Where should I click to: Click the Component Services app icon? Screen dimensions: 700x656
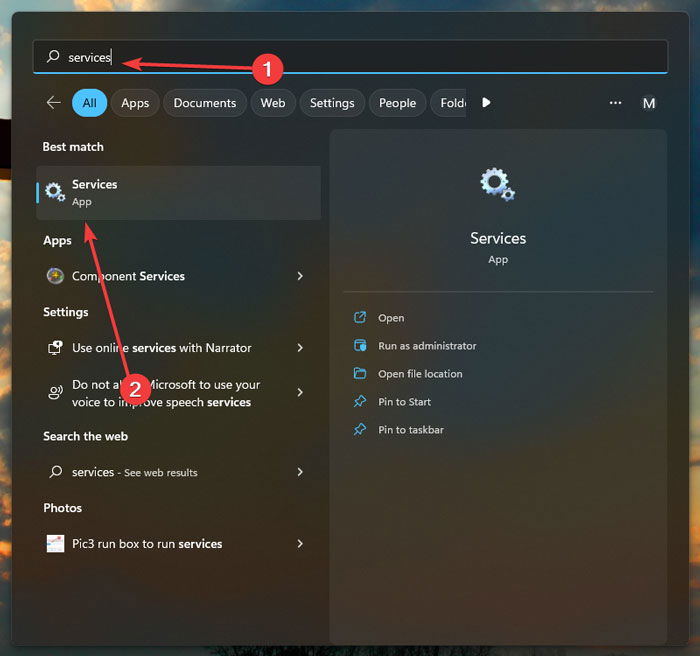pos(55,276)
